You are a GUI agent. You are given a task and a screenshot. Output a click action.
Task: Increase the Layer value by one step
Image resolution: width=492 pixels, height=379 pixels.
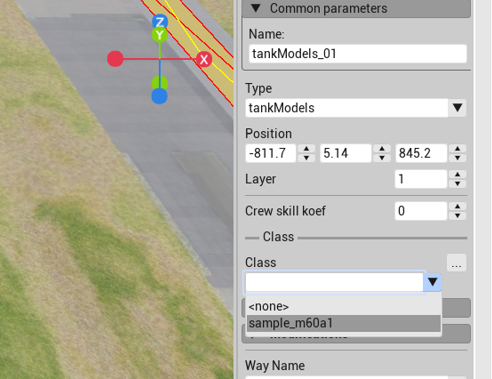click(457, 174)
